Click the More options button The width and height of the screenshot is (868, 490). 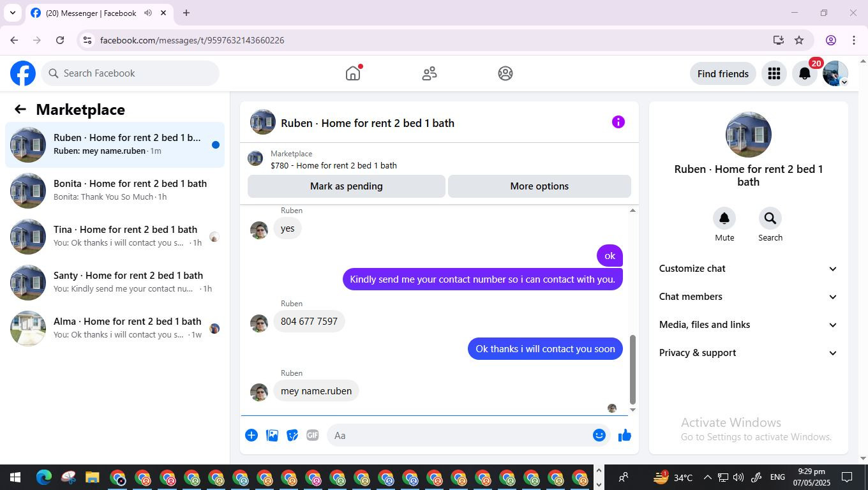pos(539,186)
